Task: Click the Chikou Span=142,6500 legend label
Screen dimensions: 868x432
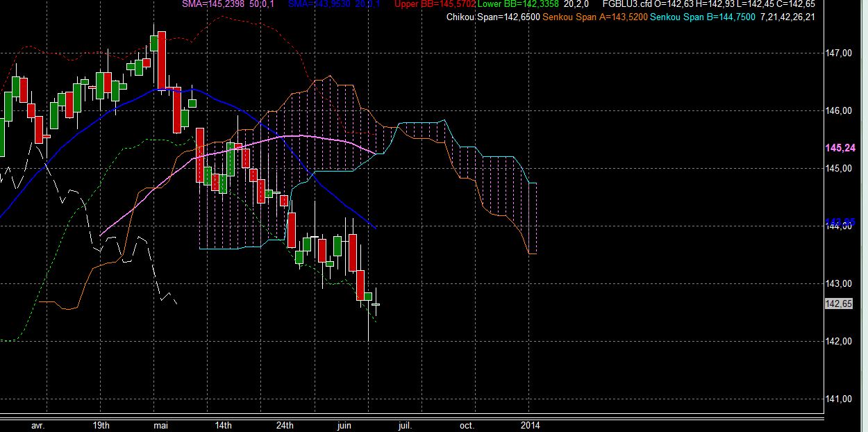Action: 494,16
